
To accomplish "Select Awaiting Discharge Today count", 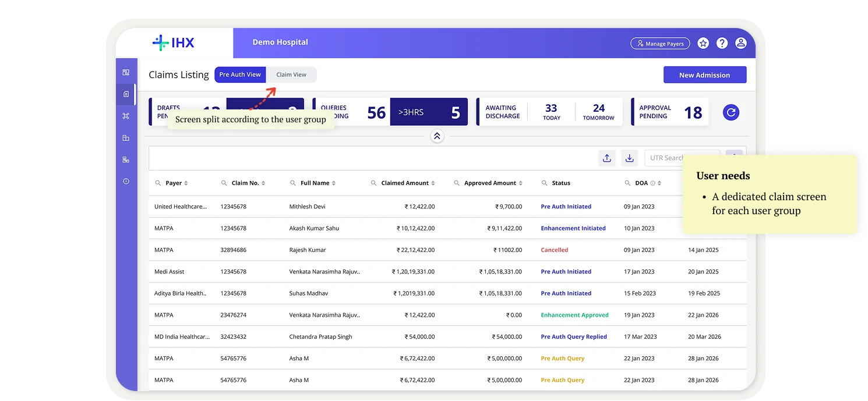I will (551, 112).
